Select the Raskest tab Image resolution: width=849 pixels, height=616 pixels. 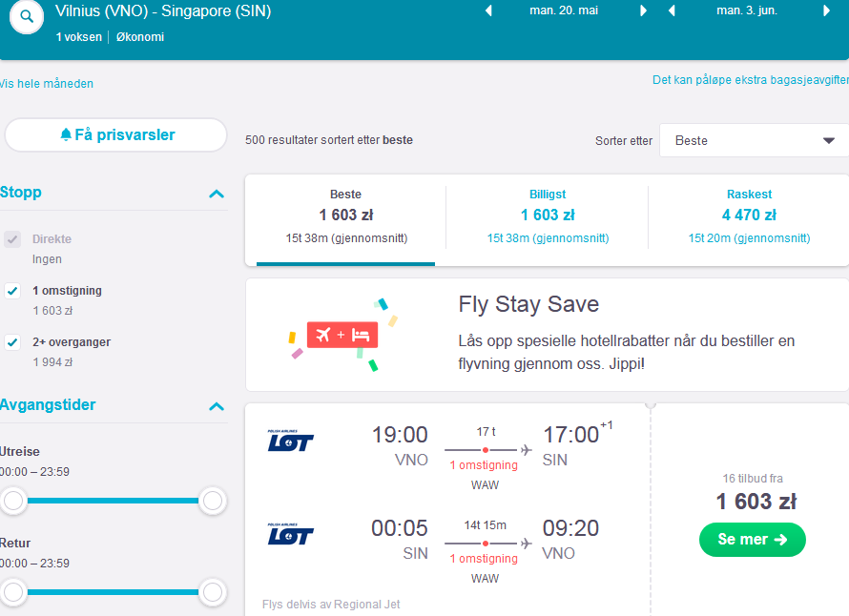pos(750,217)
